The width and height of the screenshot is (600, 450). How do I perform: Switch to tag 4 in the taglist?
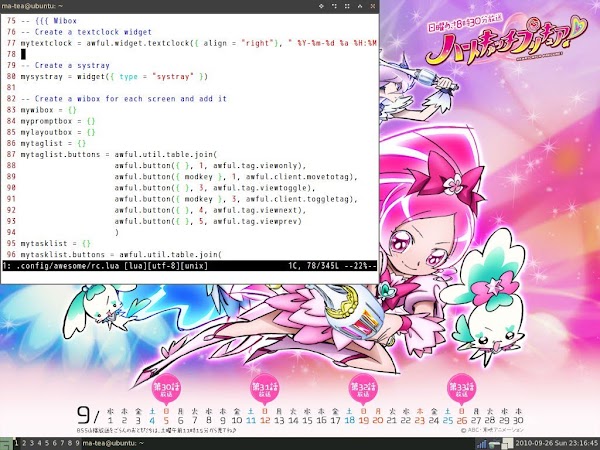pos(39,443)
